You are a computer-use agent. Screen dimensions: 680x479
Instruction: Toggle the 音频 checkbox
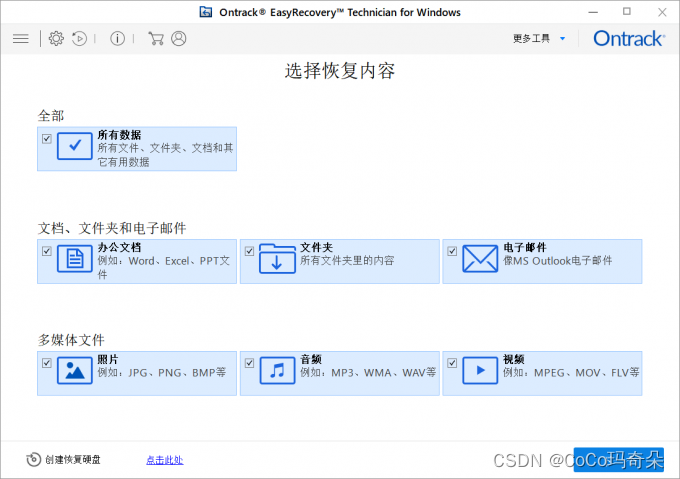[249, 363]
